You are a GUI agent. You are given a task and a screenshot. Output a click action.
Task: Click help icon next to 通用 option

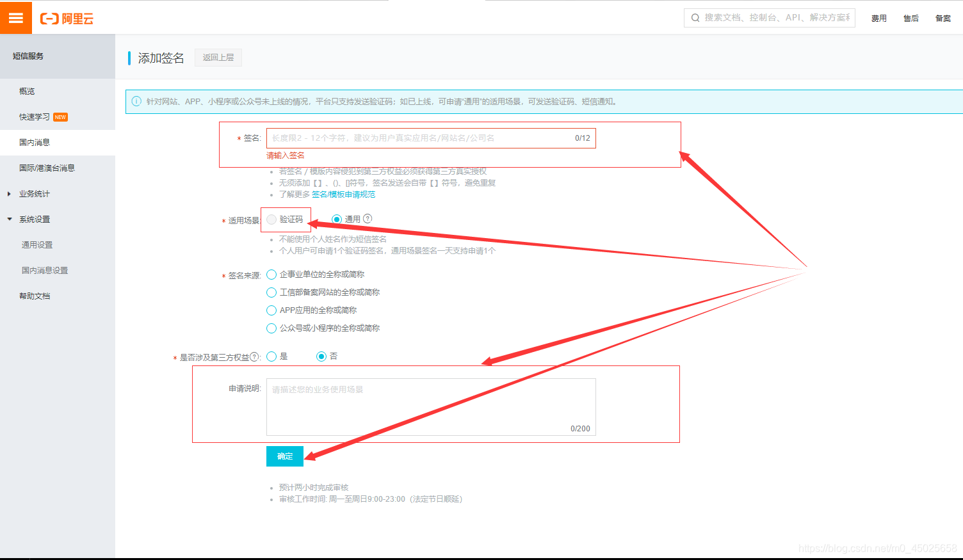point(368,219)
